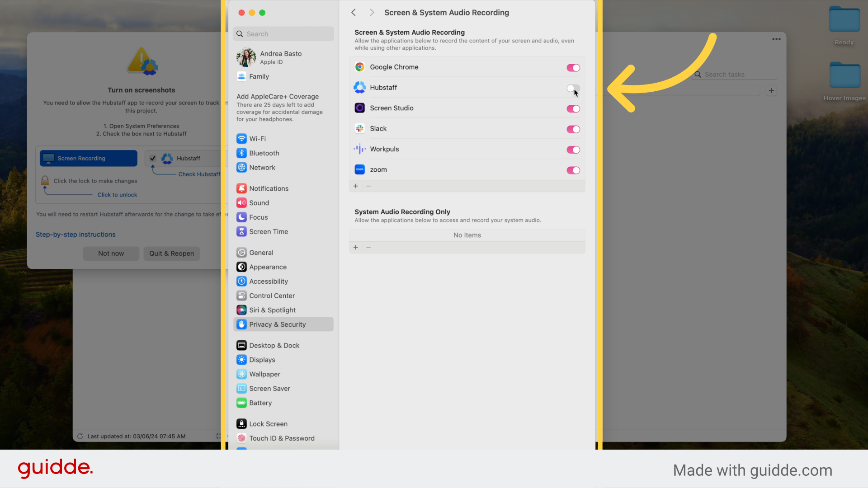Open the Accessibility settings icon
Screen dimensions: 868x488
point(241,282)
